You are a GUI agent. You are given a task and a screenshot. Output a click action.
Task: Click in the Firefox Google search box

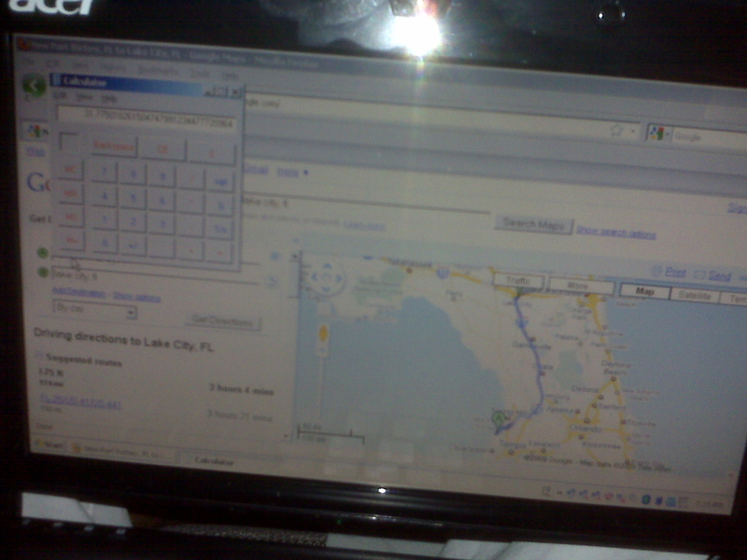709,137
